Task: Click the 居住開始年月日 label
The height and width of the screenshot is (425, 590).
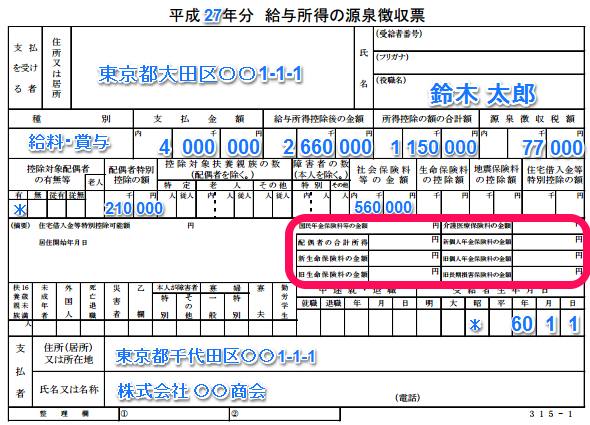Action: (63, 243)
